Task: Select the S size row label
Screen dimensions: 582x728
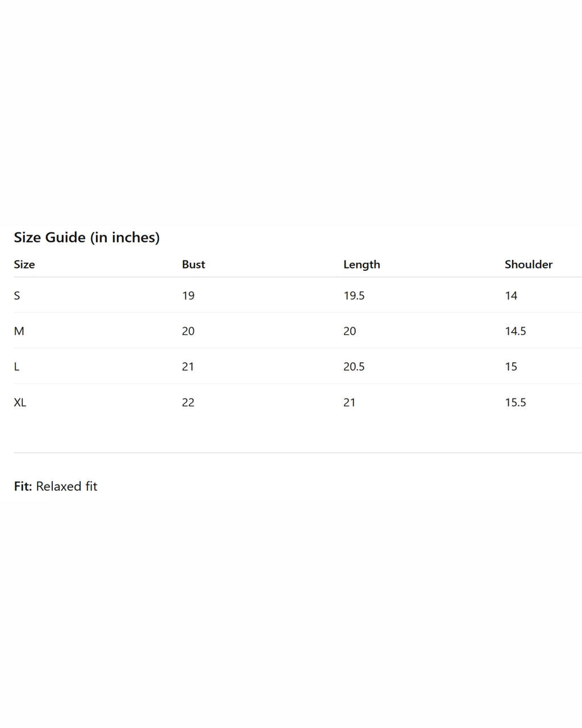Action: click(x=17, y=295)
